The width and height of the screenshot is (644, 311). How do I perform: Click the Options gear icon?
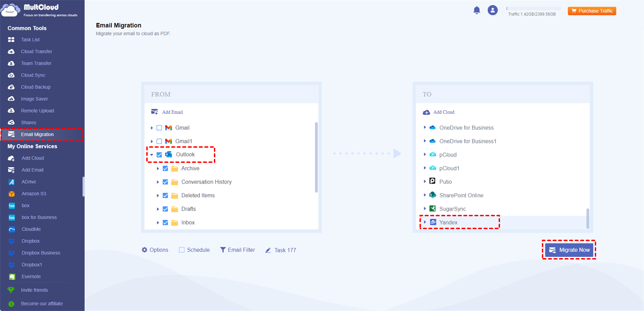(x=144, y=250)
